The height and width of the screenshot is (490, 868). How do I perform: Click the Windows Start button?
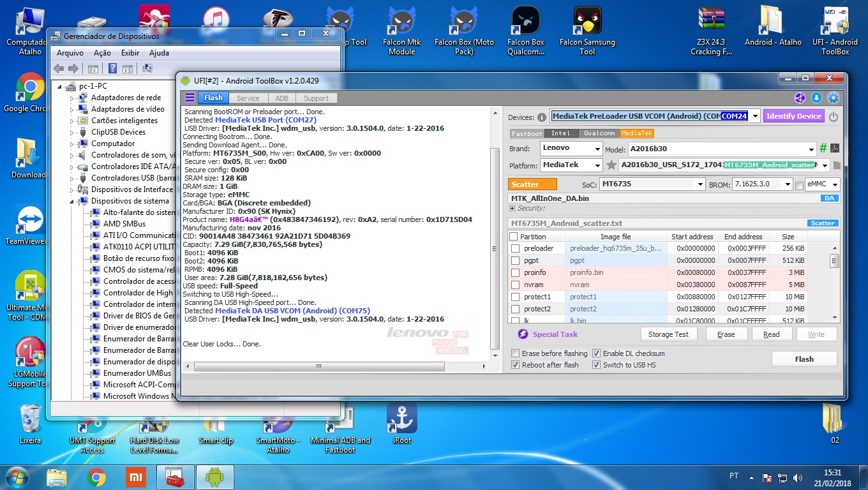(x=17, y=477)
